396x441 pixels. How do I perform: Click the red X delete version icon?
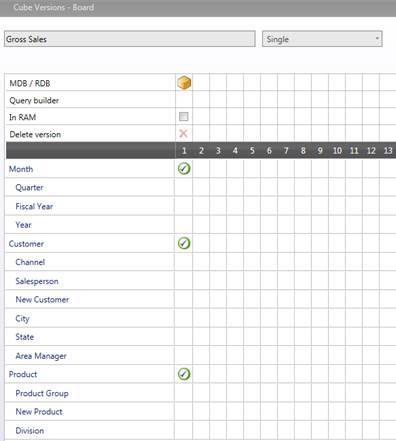183,134
